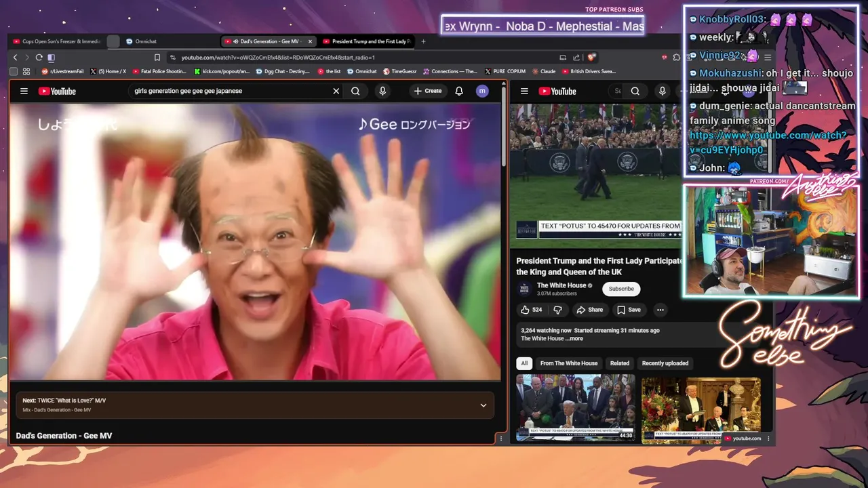Open the 44:30 recommended video thumbnail

click(576, 409)
